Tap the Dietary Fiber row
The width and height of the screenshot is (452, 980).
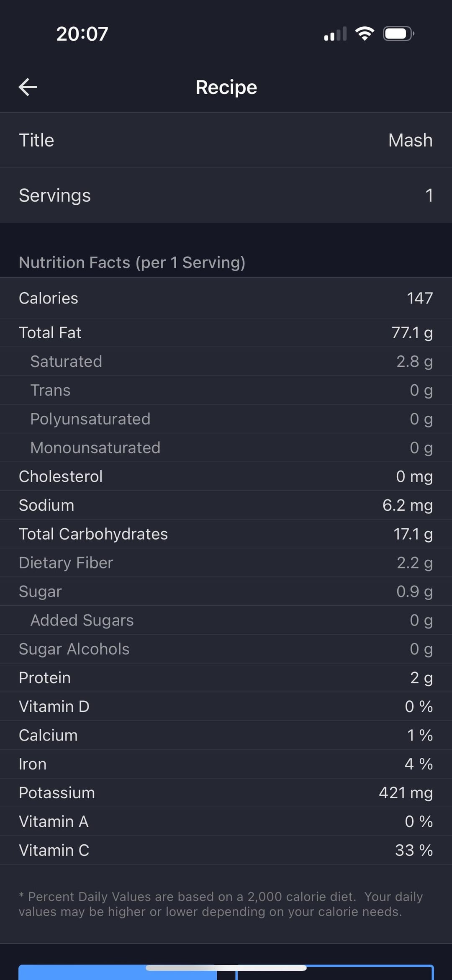tap(226, 563)
